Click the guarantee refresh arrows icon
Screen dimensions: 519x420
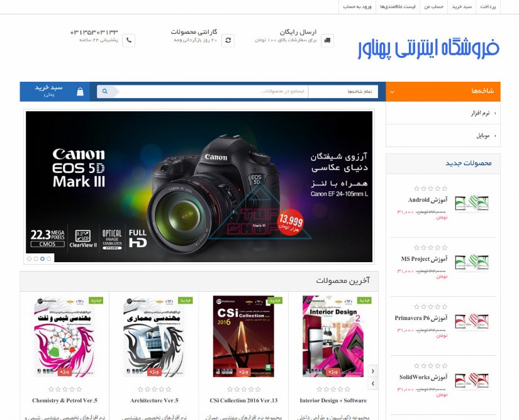click(228, 40)
